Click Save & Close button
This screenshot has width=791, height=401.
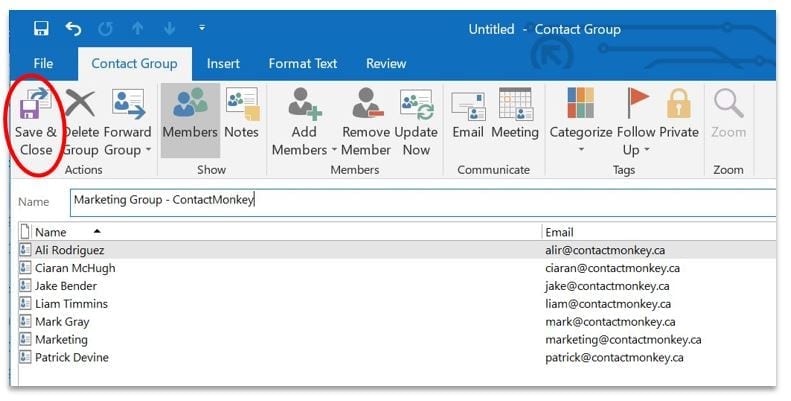35,123
